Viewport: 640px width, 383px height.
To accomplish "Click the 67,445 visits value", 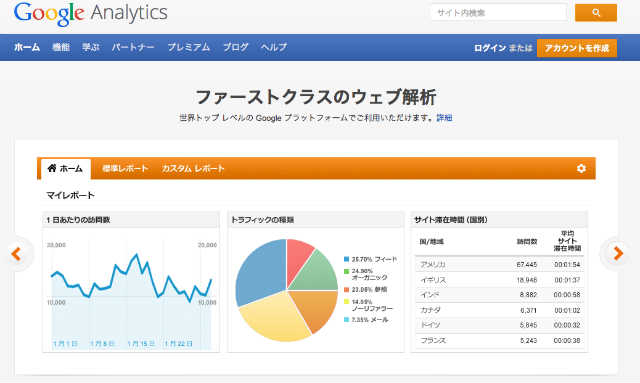I will pyautogui.click(x=527, y=265).
